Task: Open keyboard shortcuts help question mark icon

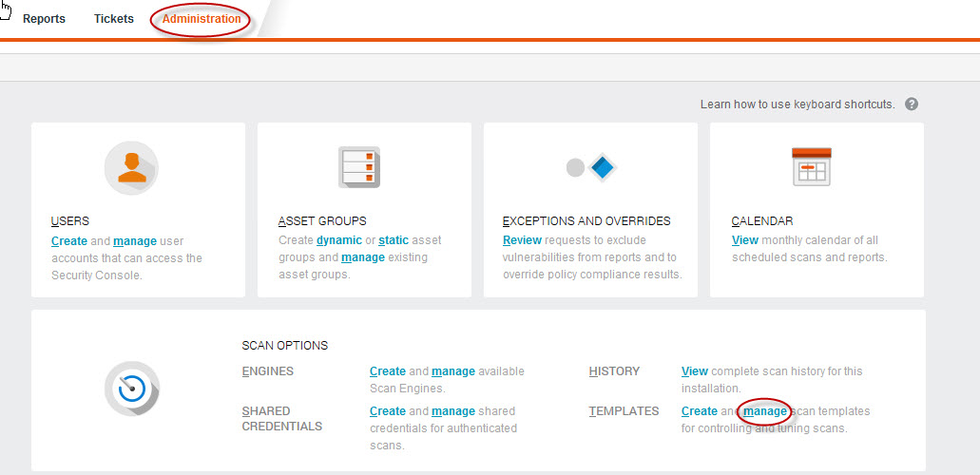Action: tap(912, 104)
